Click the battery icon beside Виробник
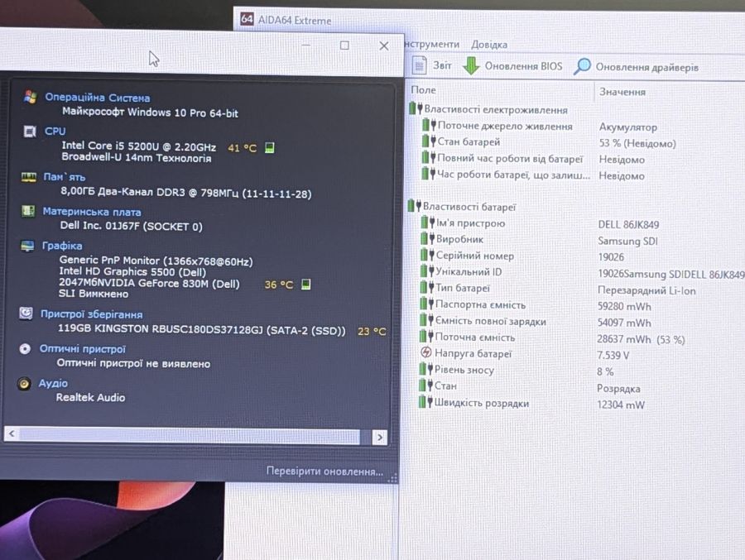Image resolution: width=745 pixels, height=560 pixels. tap(428, 238)
